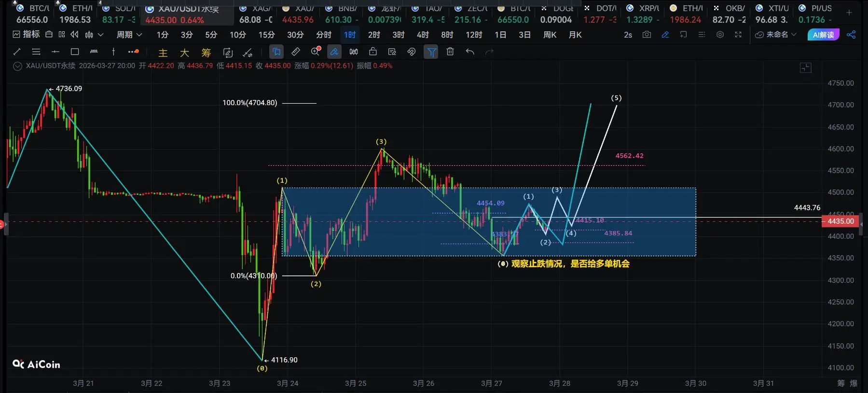868x393 pixels.
Task: Click the calendar icon next to 指标
Action: (49, 35)
